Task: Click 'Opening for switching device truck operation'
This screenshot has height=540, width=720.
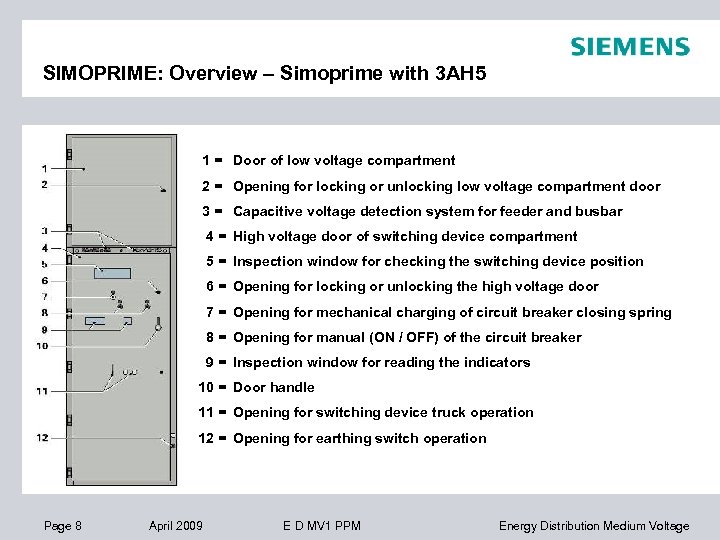Action: point(383,412)
